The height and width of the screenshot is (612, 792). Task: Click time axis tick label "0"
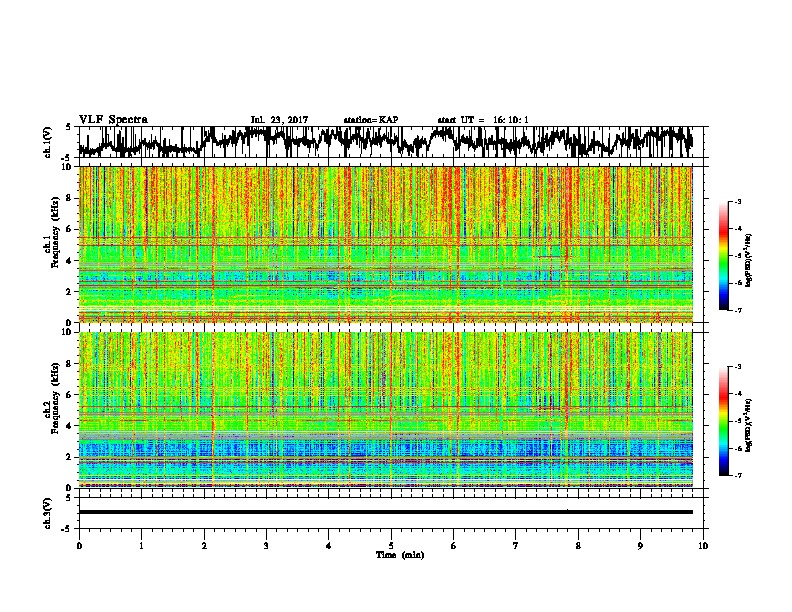pyautogui.click(x=79, y=546)
